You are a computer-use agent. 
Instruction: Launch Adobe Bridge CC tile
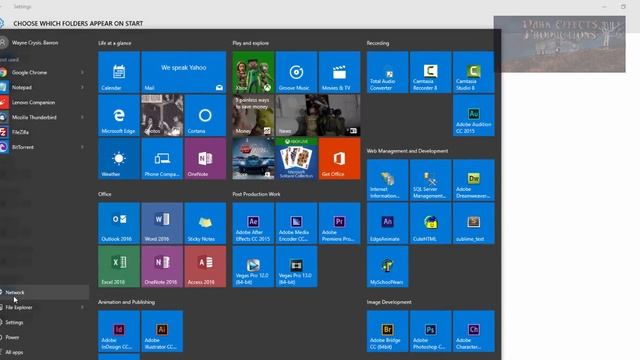coord(387,331)
